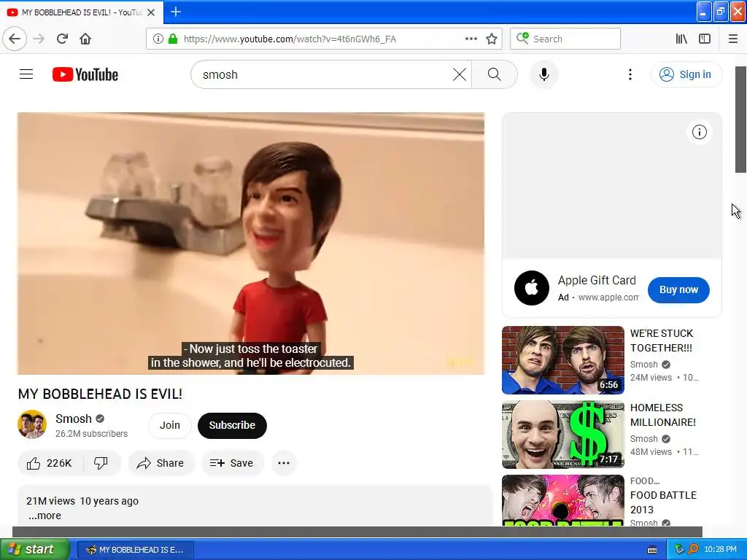
Task: Open the Smosh channel name link
Action: point(74,419)
